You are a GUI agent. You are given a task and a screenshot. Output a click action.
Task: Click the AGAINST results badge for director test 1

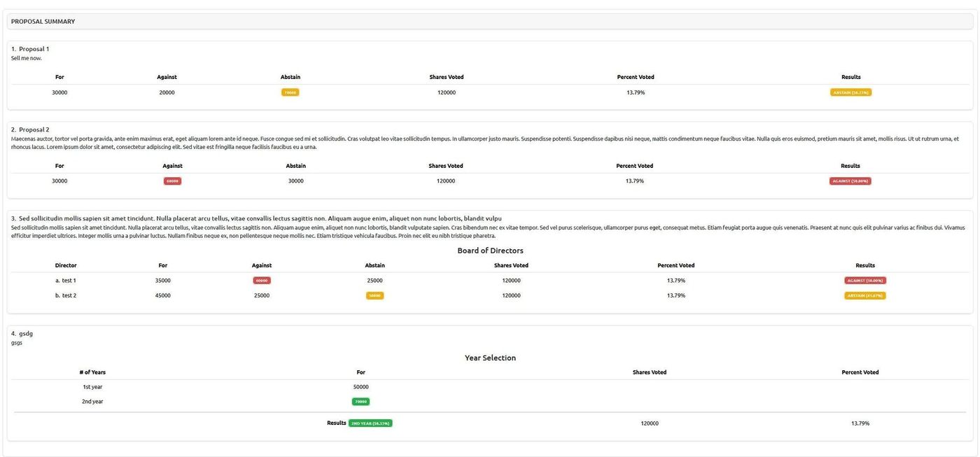pyautogui.click(x=865, y=281)
